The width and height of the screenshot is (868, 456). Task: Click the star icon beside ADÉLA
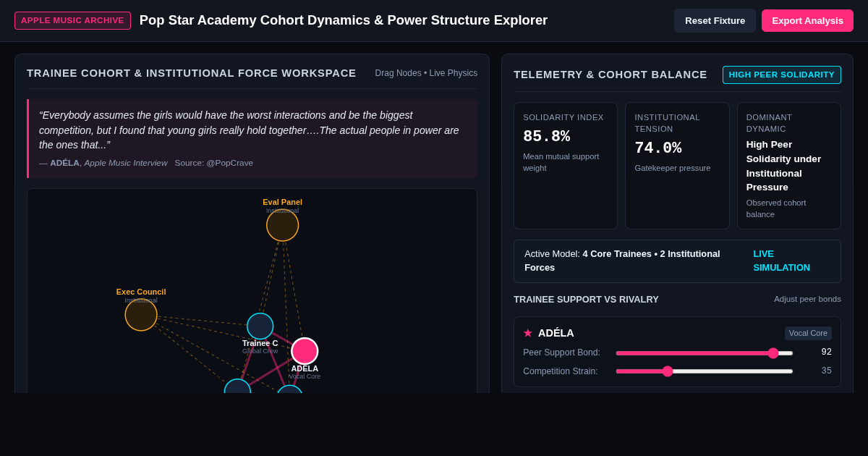coord(528,333)
